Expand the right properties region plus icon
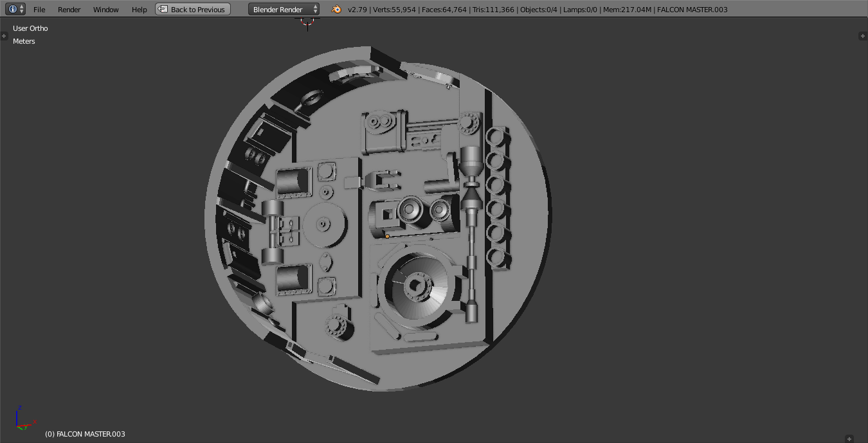The width and height of the screenshot is (868, 443). 863,36
